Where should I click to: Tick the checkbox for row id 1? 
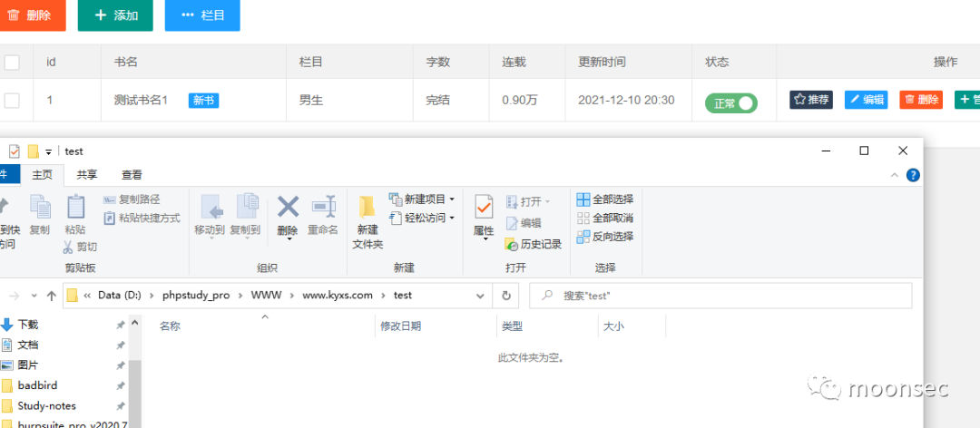[12, 100]
